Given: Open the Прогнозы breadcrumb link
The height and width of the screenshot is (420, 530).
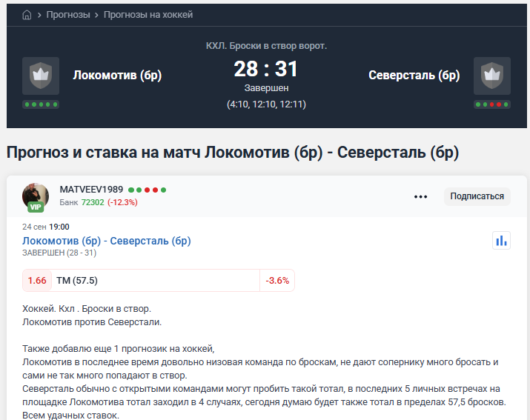Looking at the screenshot, I should [68, 15].
